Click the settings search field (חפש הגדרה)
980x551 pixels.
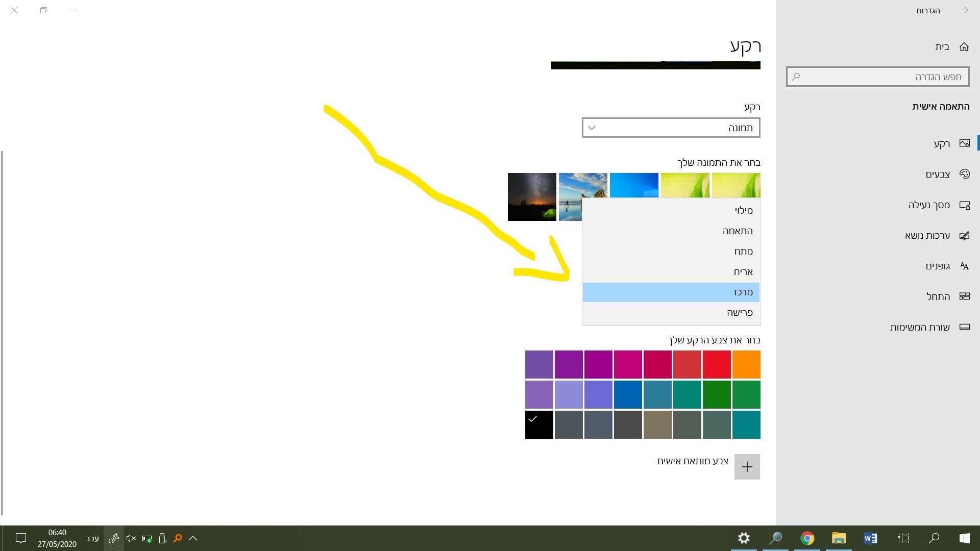coord(877,77)
